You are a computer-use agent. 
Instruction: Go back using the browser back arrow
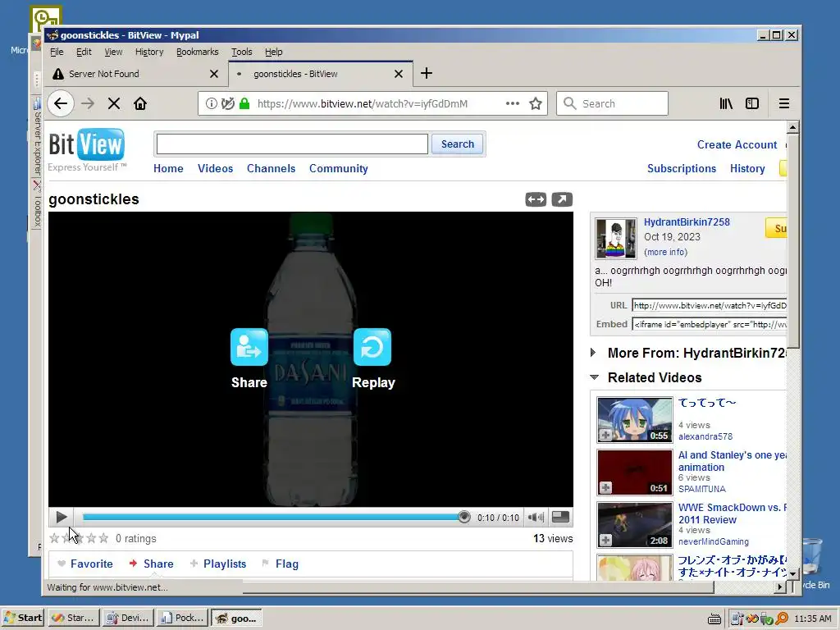(61, 103)
